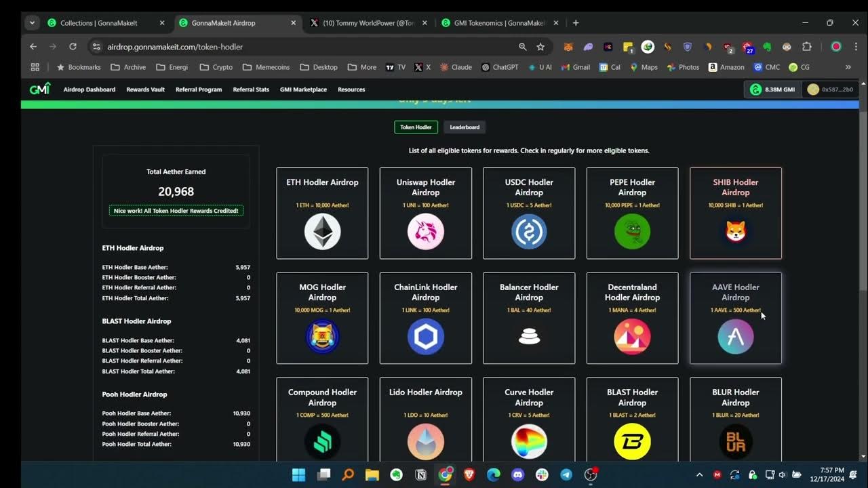
Task: Click the ChainLink hexagon logo
Action: pyautogui.click(x=426, y=337)
